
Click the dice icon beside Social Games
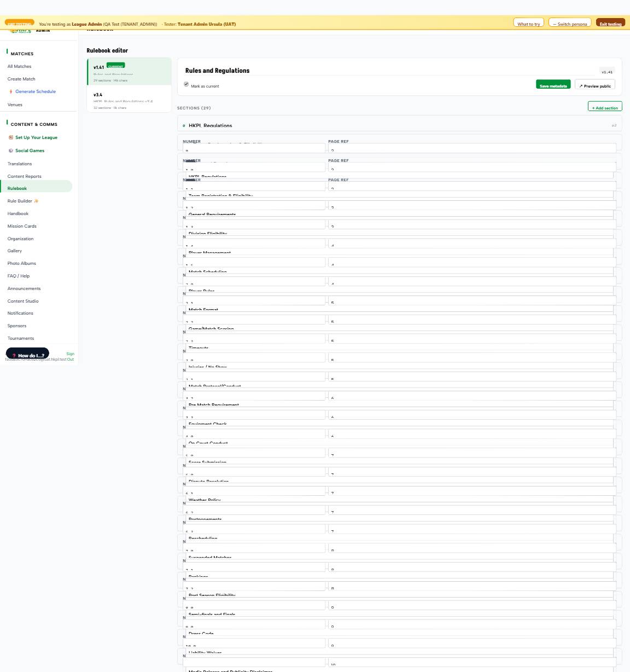[x=11, y=150]
